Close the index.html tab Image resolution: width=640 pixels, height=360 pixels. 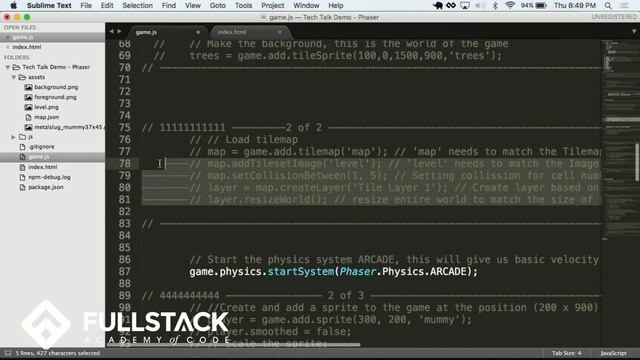[280, 32]
